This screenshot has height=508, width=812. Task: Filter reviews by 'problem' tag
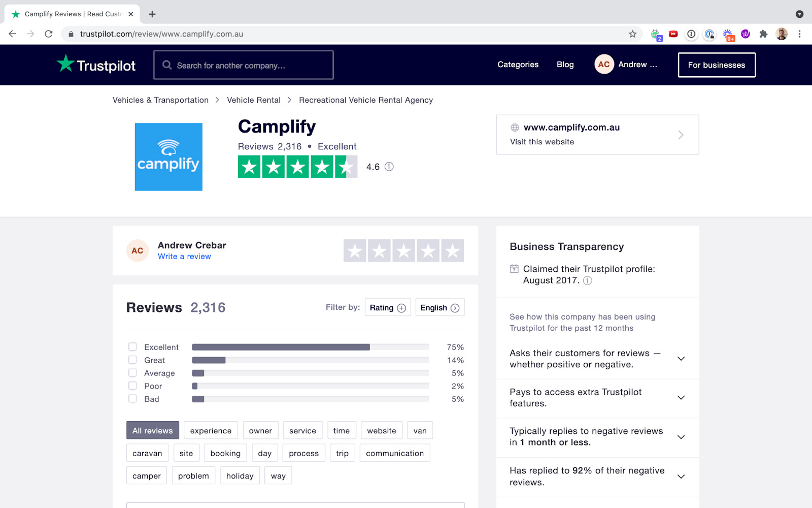pos(193,475)
